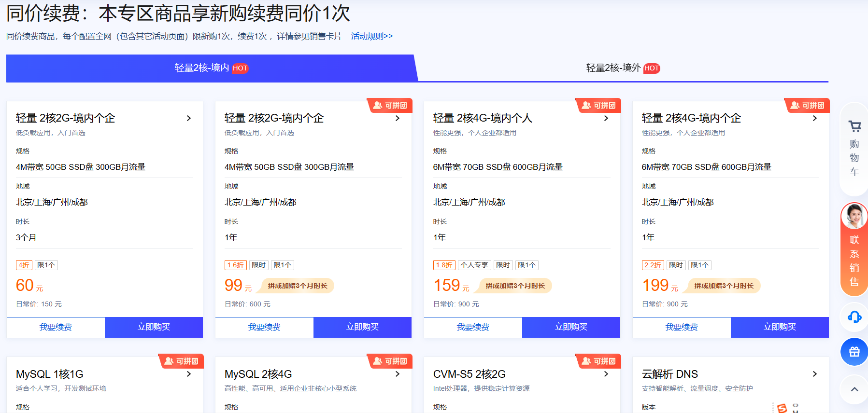Click 我要续费 on the 60元 card
This screenshot has width=868, height=413.
click(x=56, y=327)
